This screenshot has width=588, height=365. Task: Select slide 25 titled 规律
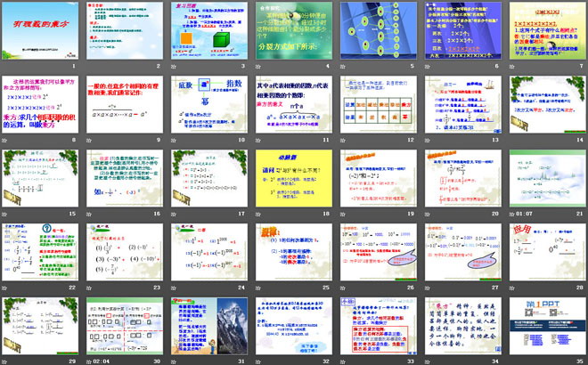(293, 250)
